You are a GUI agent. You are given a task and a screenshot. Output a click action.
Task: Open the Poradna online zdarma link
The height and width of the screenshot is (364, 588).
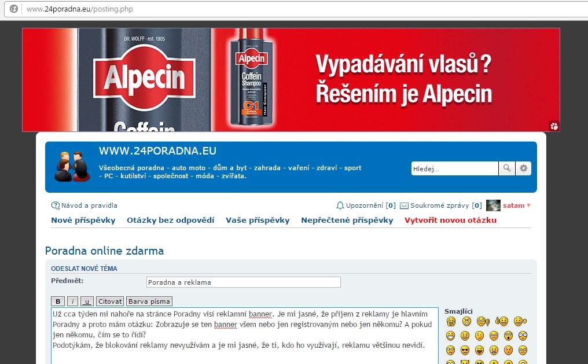click(104, 251)
